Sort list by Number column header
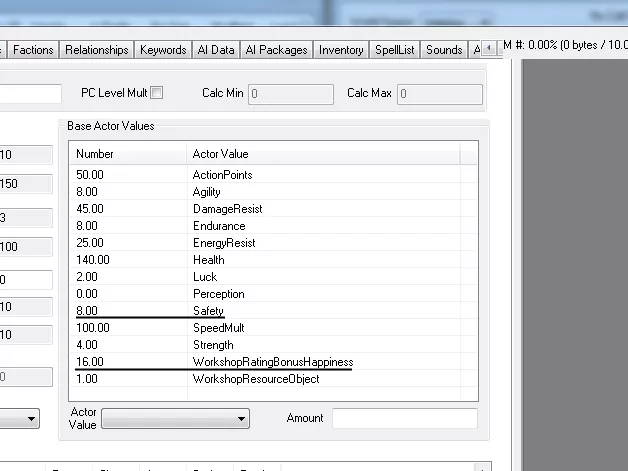628x471 pixels. click(x=128, y=154)
